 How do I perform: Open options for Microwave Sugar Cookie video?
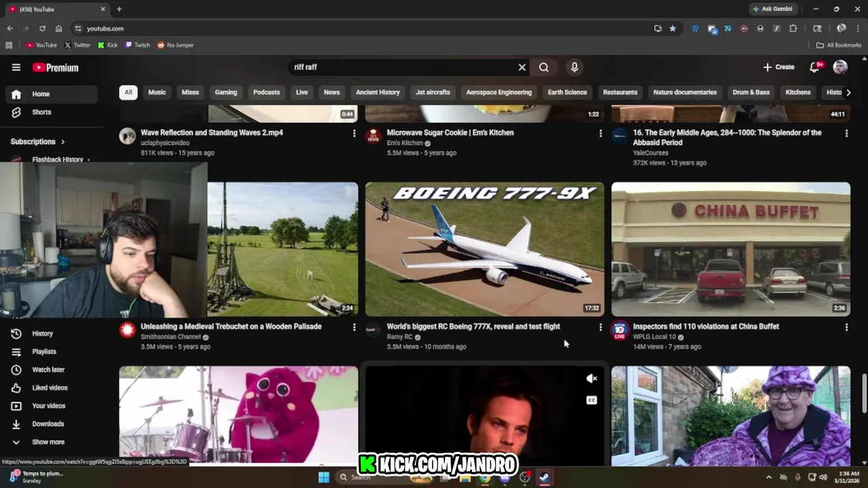600,134
